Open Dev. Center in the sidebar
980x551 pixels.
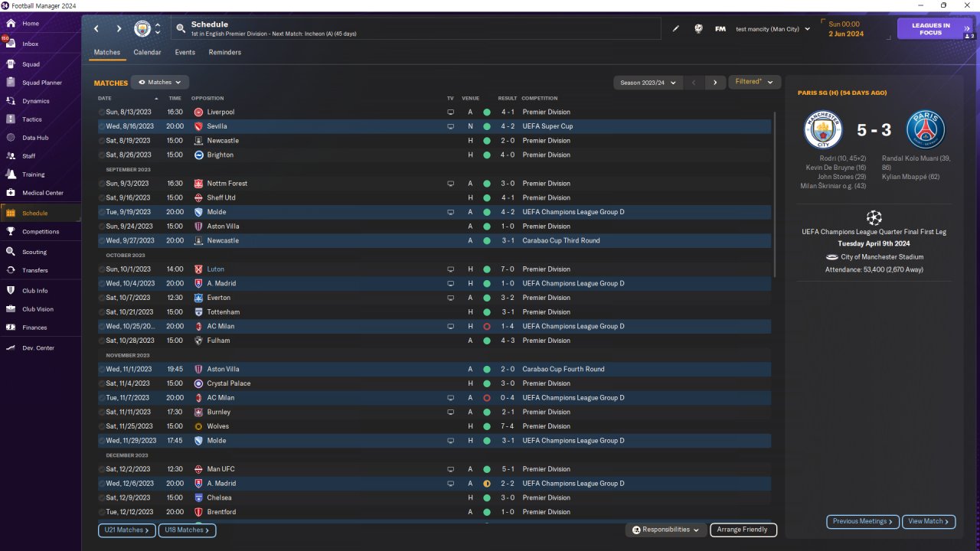click(x=38, y=348)
